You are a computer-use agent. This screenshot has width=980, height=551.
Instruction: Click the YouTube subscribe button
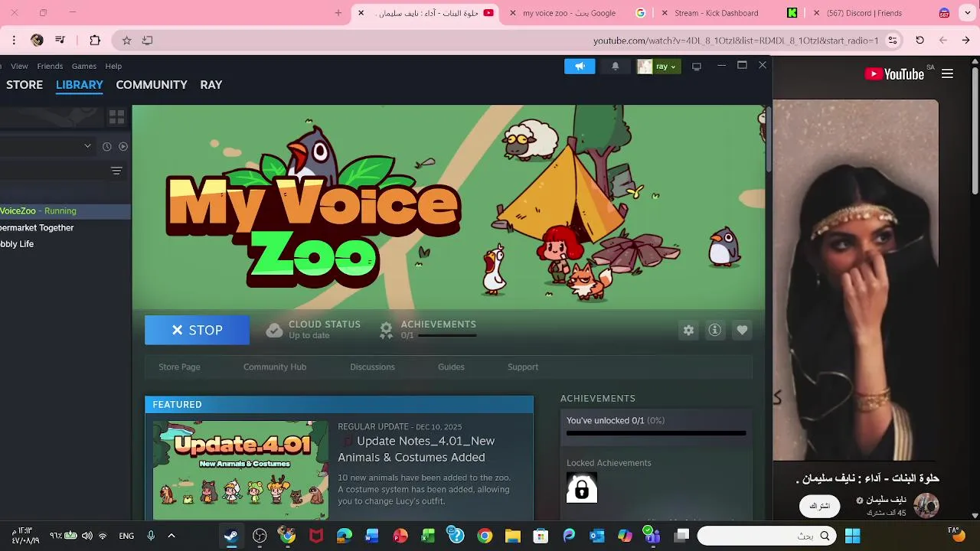(x=819, y=506)
